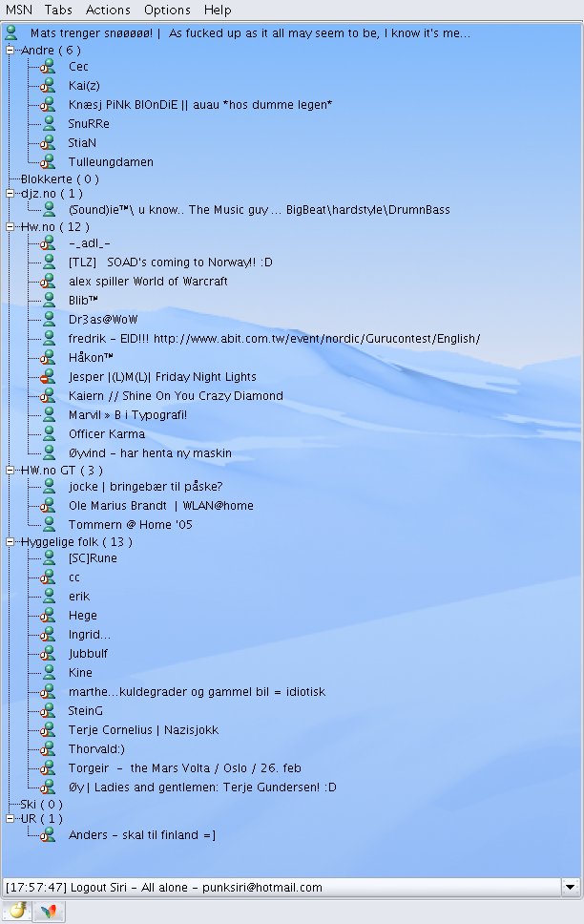The height and width of the screenshot is (924, 584).
Task: Select the Ski ( 0 ) group
Action: coord(41,805)
